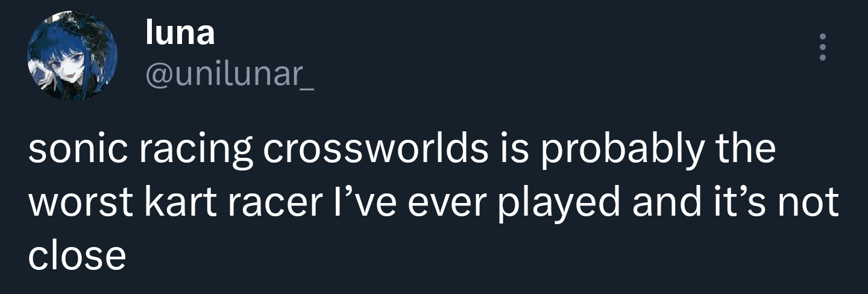Click the display name luna
This screenshot has height=294, width=868.
pyautogui.click(x=180, y=33)
